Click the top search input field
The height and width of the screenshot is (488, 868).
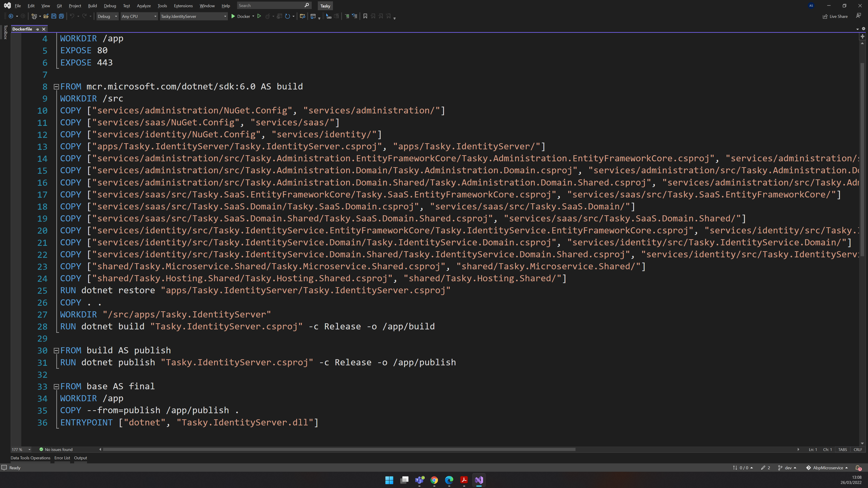pyautogui.click(x=270, y=6)
